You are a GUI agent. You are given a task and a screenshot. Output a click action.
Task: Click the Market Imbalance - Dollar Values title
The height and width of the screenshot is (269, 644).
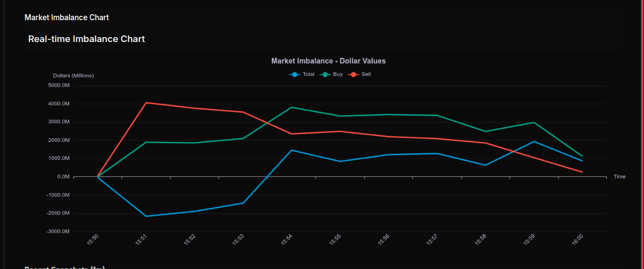328,61
